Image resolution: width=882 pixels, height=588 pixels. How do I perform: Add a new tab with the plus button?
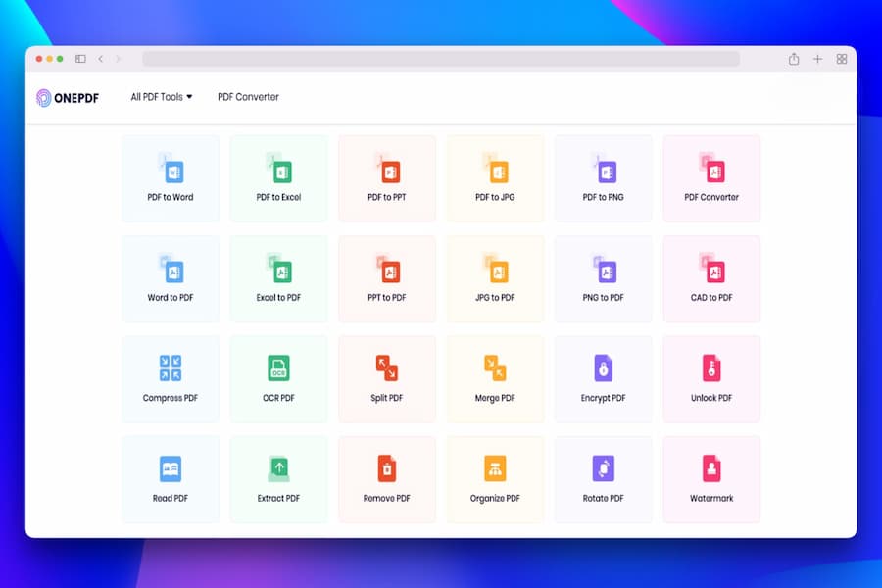(x=818, y=59)
